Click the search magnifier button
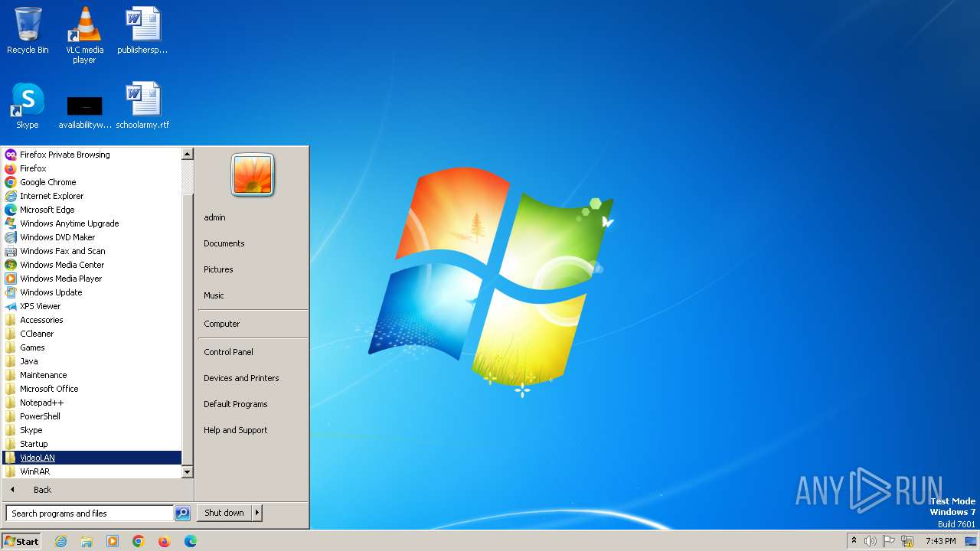Viewport: 980px width, 551px height. tap(182, 514)
